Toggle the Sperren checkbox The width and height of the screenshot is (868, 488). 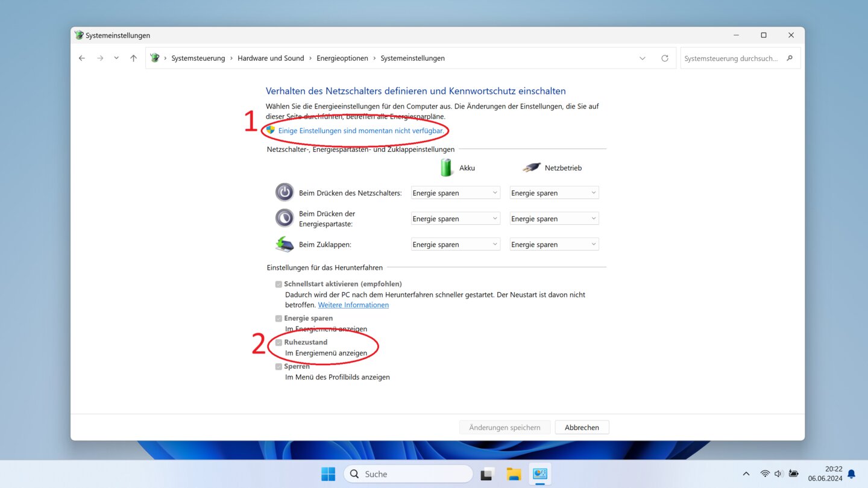point(278,366)
